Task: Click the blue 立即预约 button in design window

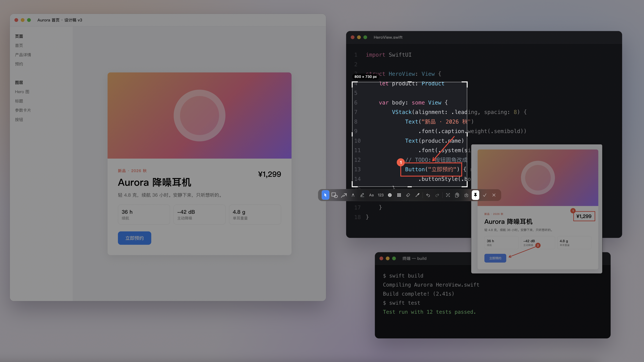Action: pos(134,238)
